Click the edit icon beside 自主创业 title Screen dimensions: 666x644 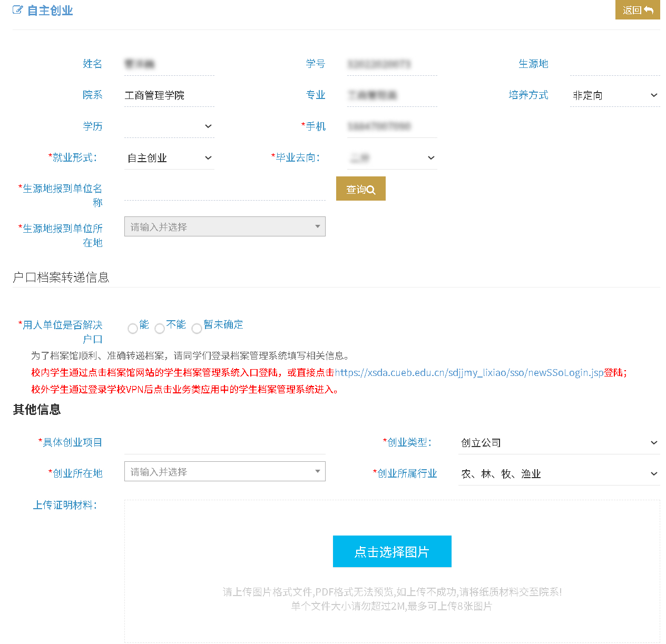[x=17, y=10]
